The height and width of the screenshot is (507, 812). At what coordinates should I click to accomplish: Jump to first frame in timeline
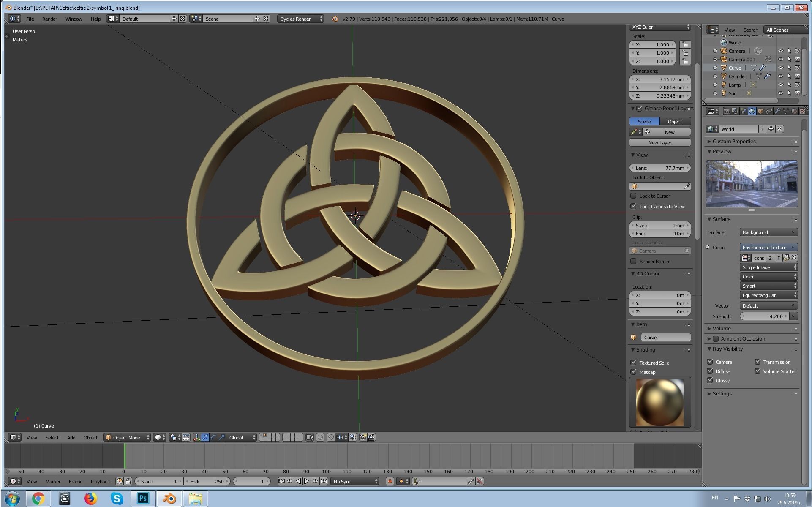click(281, 481)
